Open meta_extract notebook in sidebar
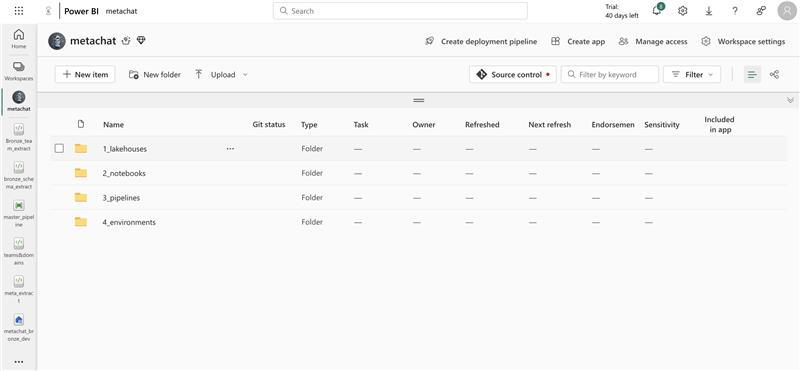The width and height of the screenshot is (800, 371). click(19, 289)
